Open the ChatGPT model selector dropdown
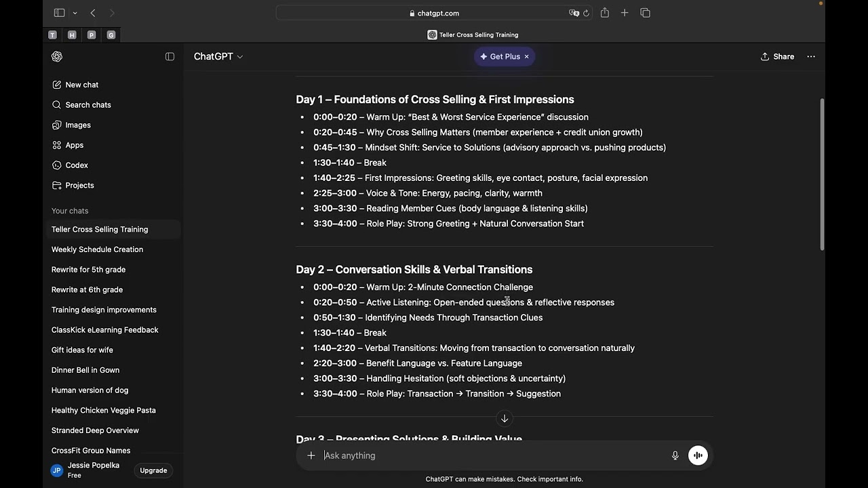Screen dimensions: 868x488 tap(218, 57)
